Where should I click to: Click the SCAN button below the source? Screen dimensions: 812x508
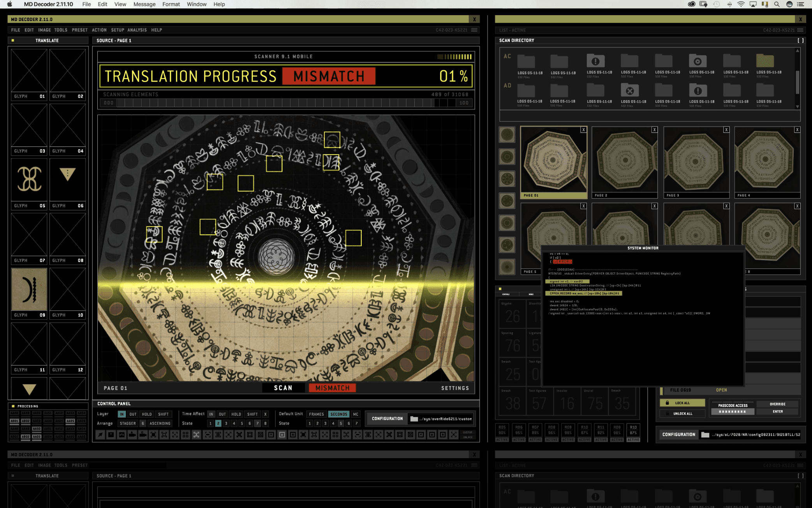(283, 388)
